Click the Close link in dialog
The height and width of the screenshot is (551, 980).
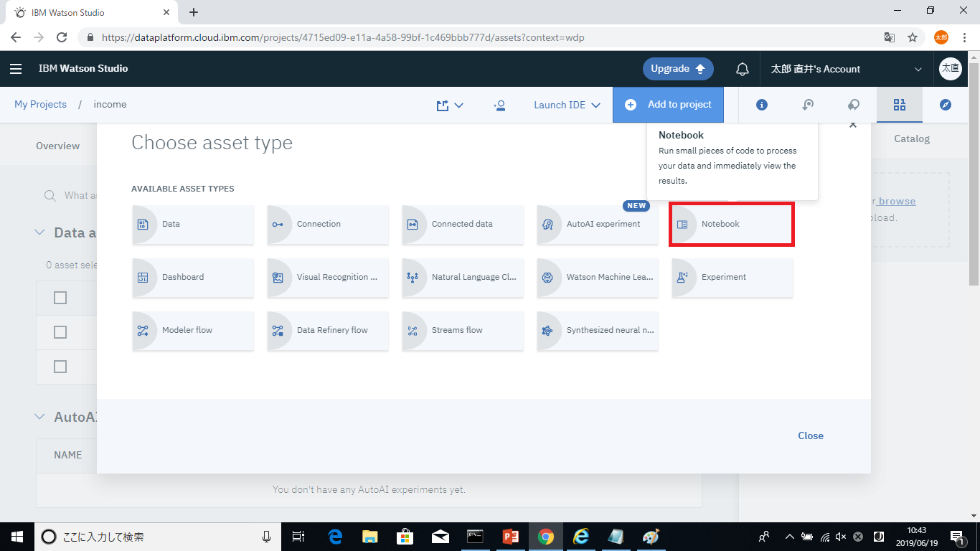810,435
